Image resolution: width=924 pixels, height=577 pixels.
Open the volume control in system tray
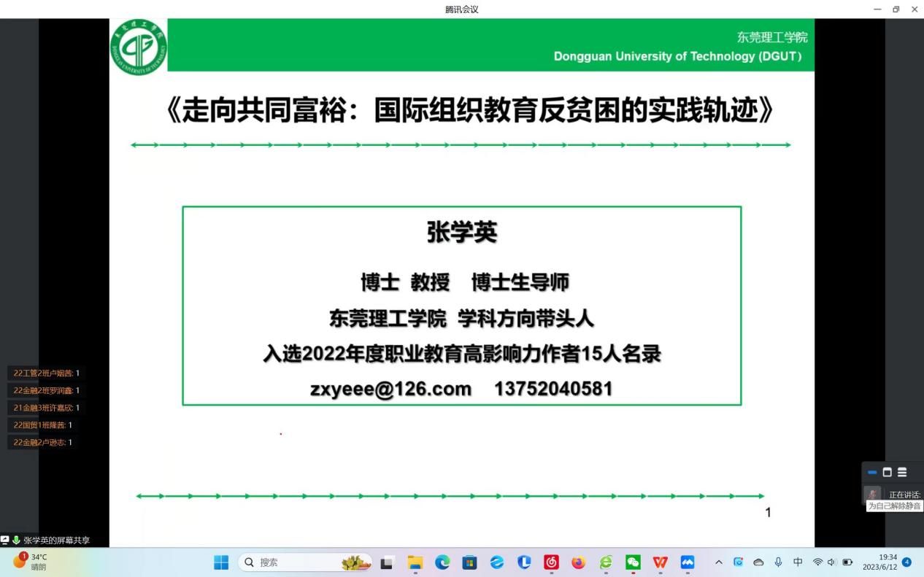click(x=832, y=562)
